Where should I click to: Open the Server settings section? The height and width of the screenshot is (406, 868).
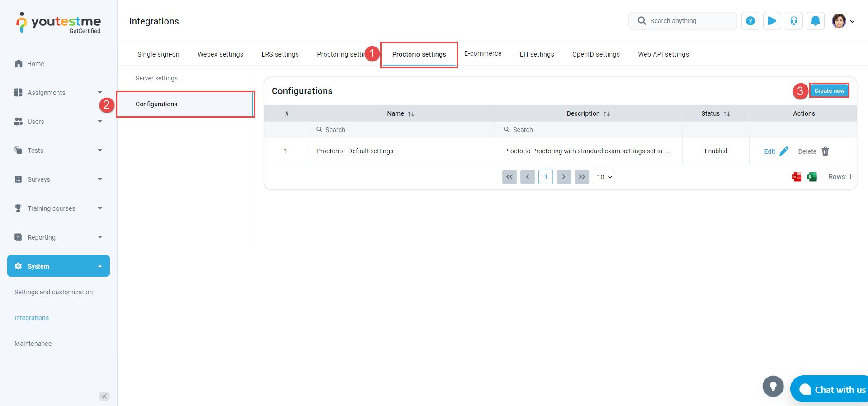click(156, 78)
